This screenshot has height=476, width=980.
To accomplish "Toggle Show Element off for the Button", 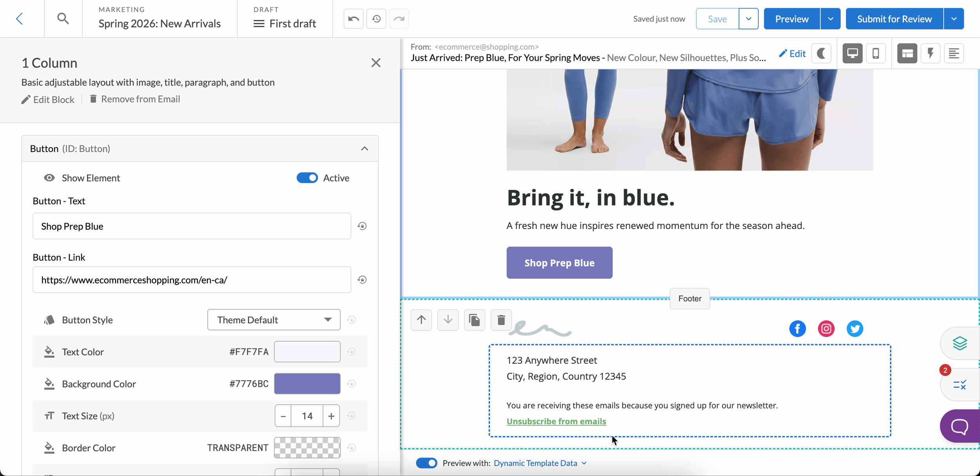I will 307,178.
